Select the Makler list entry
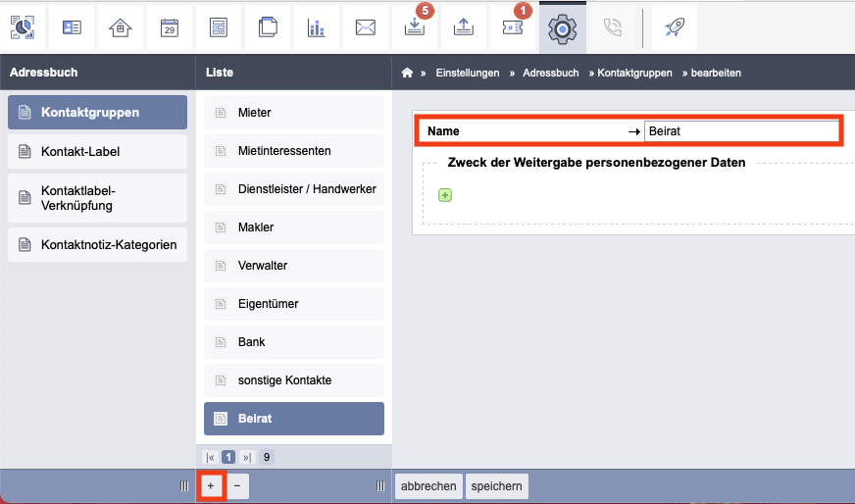This screenshot has width=855, height=504. [x=294, y=227]
